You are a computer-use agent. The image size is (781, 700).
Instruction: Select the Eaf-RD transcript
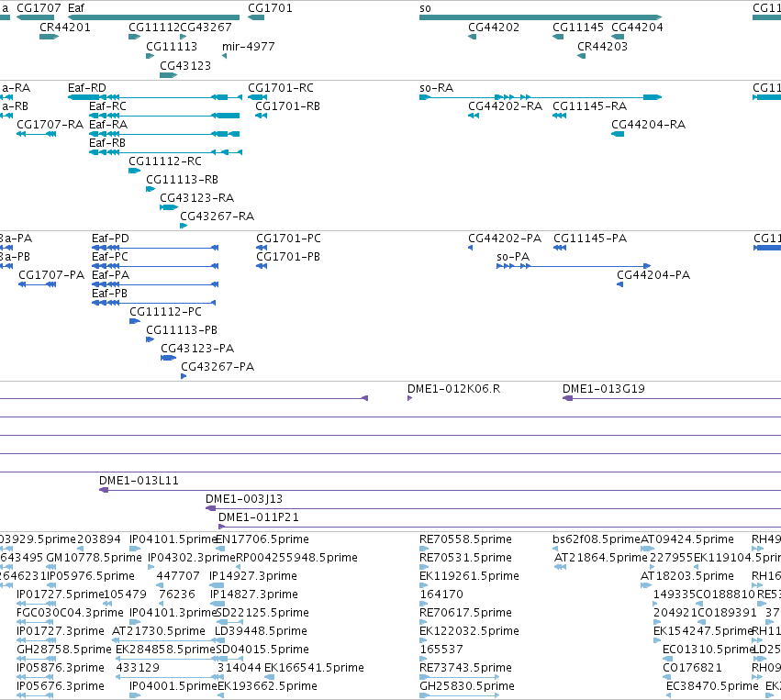[x=87, y=88]
